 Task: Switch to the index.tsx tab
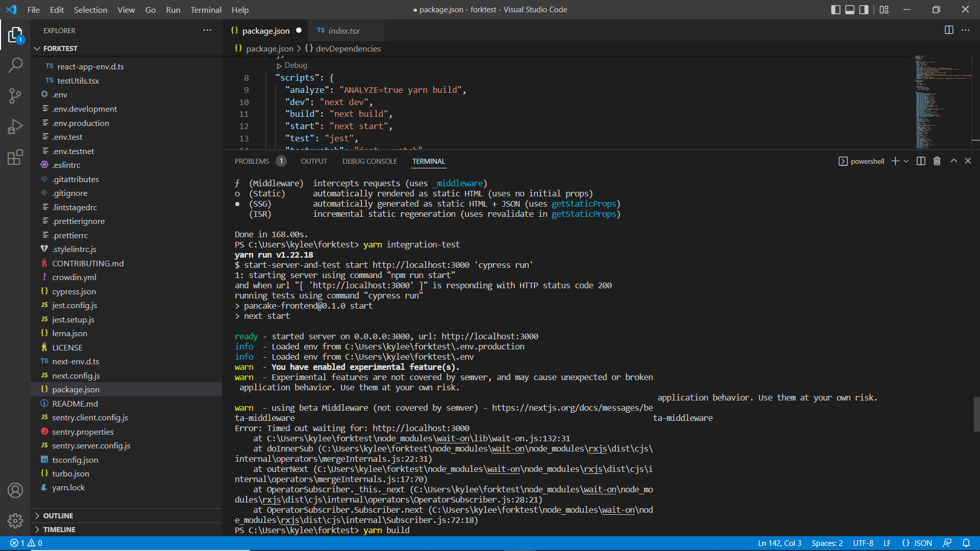[x=344, y=31]
